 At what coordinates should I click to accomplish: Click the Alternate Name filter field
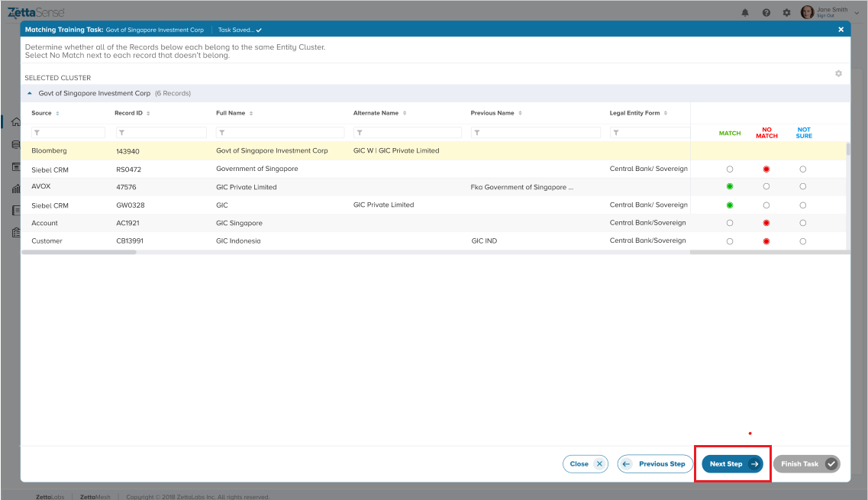407,133
